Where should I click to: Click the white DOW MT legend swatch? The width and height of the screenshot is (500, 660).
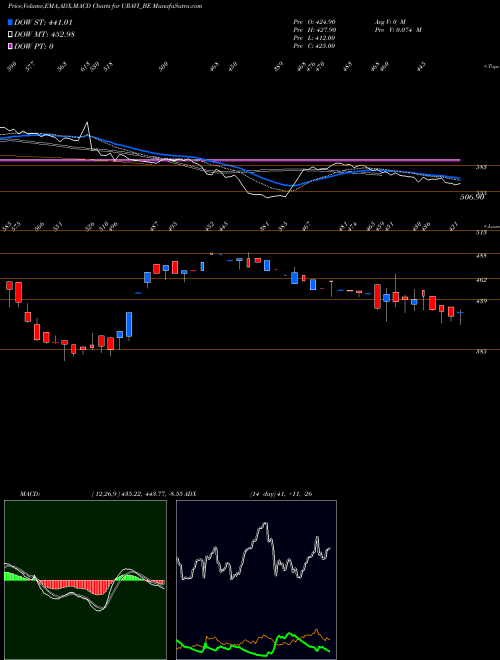click(10, 35)
